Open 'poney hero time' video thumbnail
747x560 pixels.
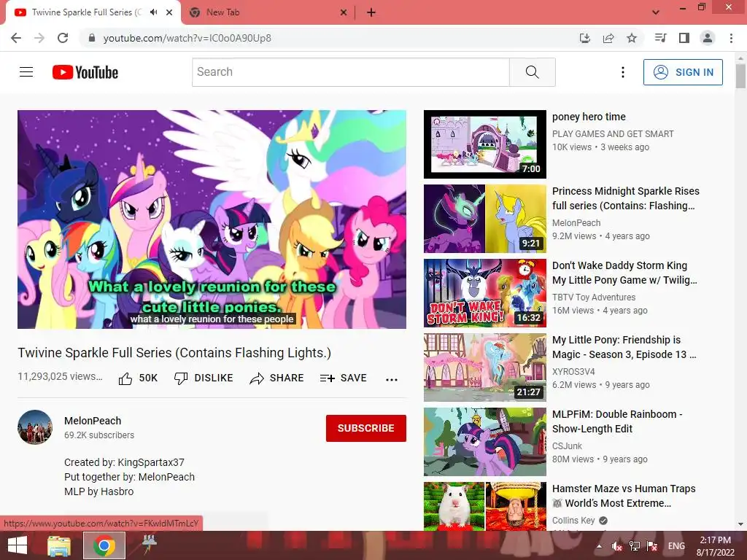click(x=485, y=144)
